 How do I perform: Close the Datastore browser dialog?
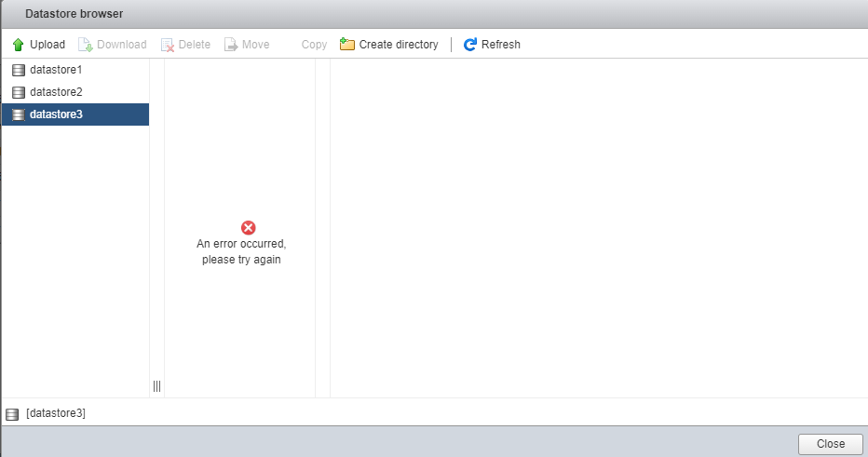pos(831,444)
